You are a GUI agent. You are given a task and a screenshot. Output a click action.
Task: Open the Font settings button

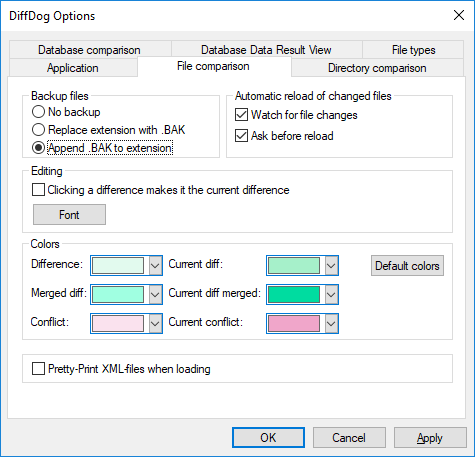(x=69, y=215)
